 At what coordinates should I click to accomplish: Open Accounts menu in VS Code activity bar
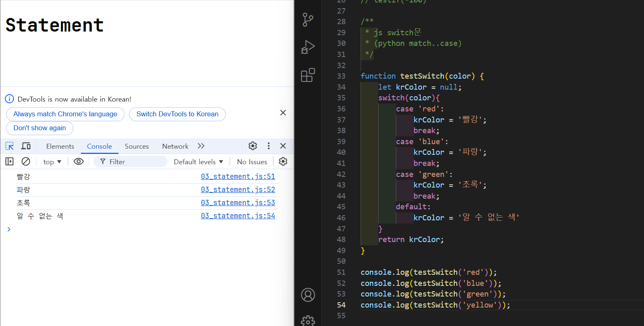(308, 295)
